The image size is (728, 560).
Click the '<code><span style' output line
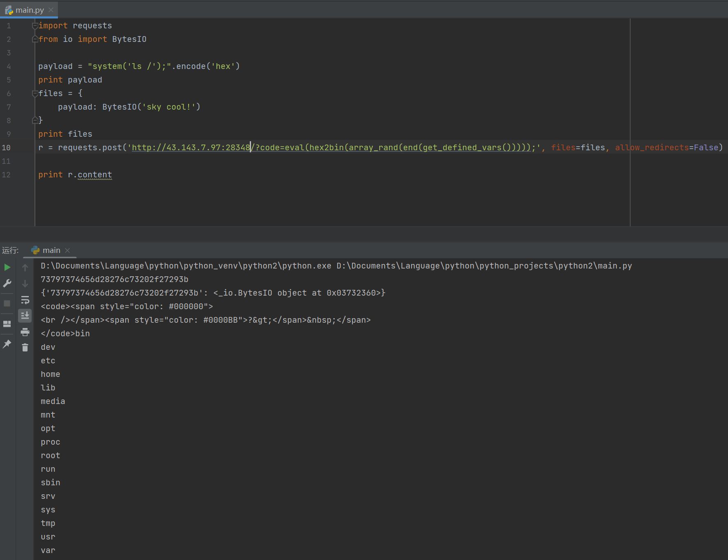(127, 306)
